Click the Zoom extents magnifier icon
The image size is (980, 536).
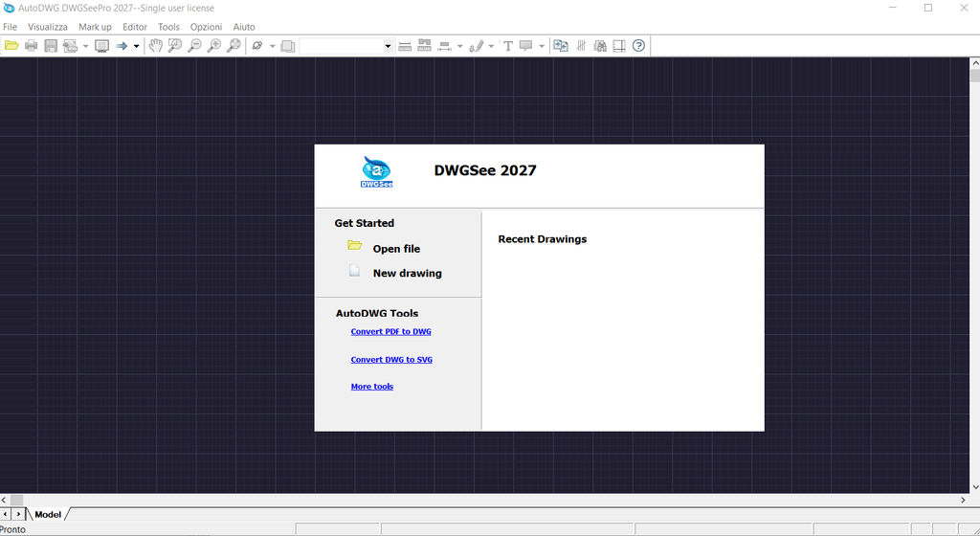point(234,46)
